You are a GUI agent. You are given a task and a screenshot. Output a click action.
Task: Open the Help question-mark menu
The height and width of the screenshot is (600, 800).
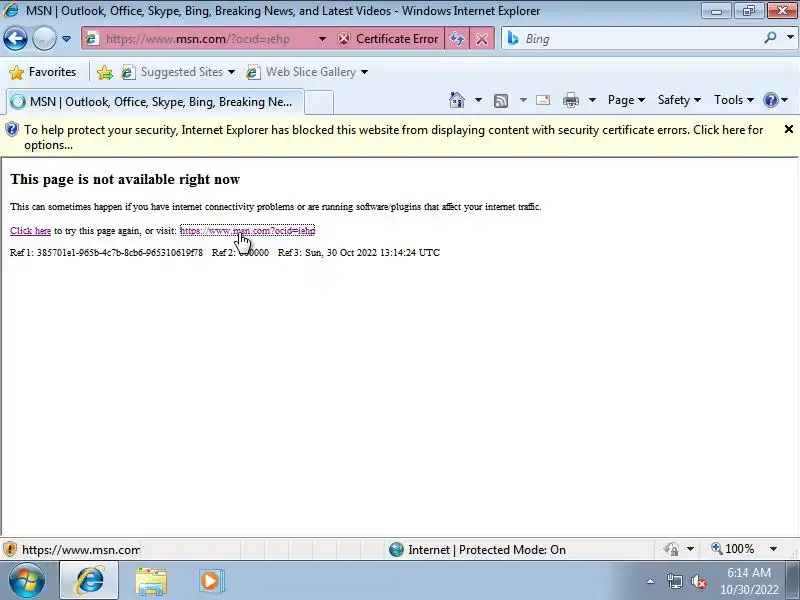776,100
